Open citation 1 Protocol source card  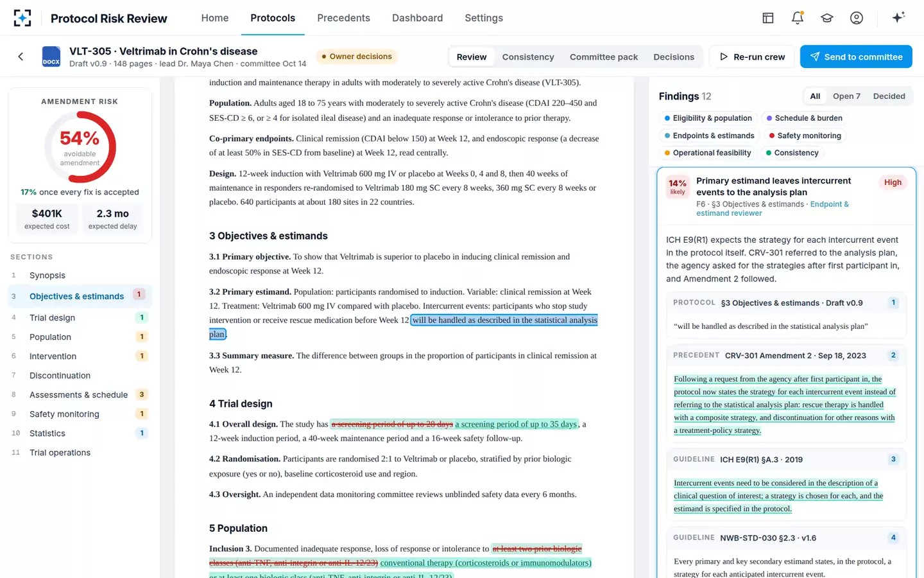786,315
